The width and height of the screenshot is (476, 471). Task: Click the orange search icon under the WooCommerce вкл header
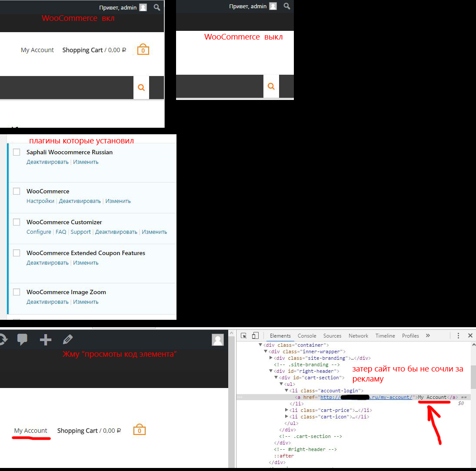tap(141, 87)
